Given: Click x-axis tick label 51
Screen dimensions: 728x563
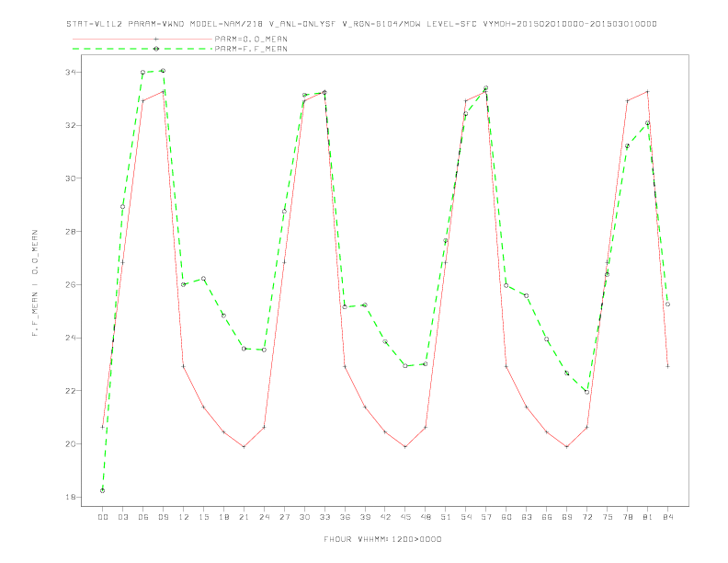Looking at the screenshot, I should point(446,517).
